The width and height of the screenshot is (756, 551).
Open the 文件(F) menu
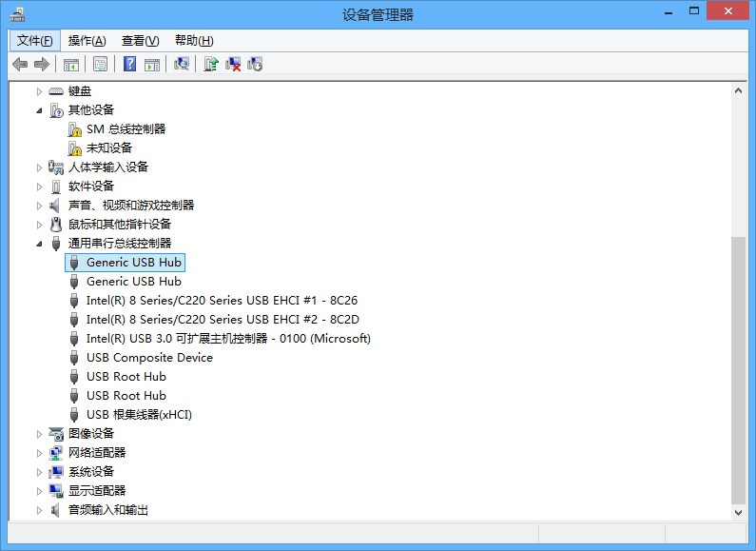35,41
